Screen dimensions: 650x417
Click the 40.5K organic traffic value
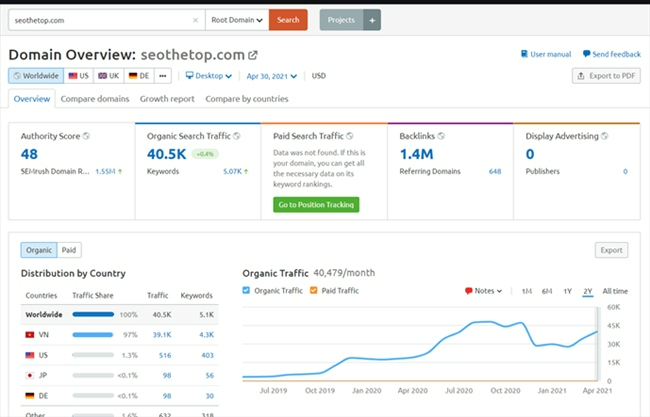pyautogui.click(x=166, y=154)
